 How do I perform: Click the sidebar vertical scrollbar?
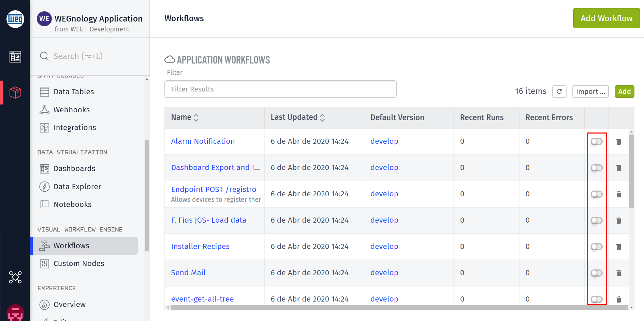click(147, 196)
